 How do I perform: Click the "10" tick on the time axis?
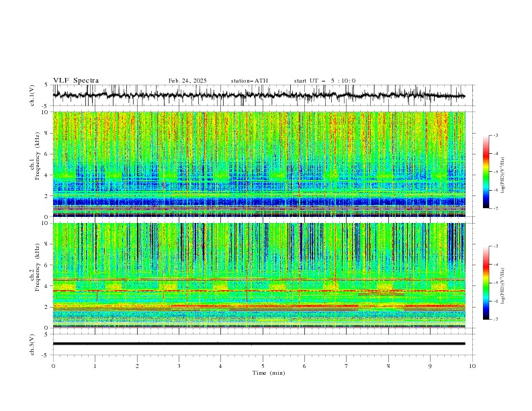click(x=472, y=366)
